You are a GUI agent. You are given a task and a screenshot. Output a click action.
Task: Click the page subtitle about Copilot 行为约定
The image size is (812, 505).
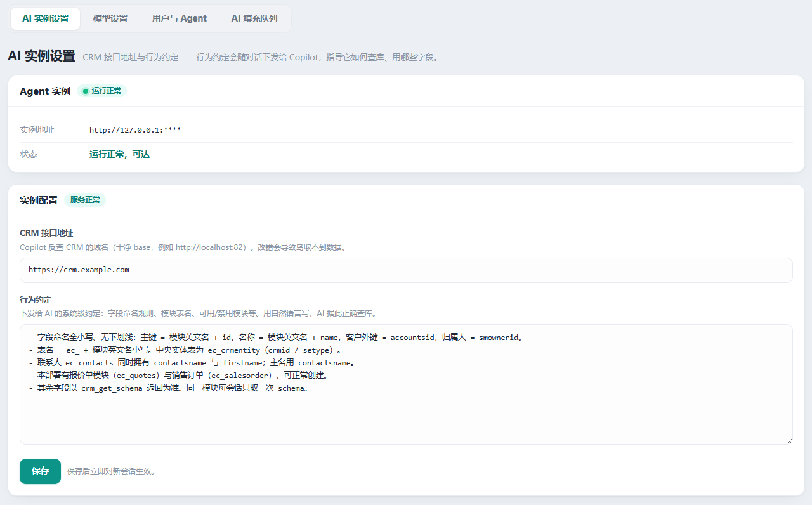pyautogui.click(x=261, y=58)
